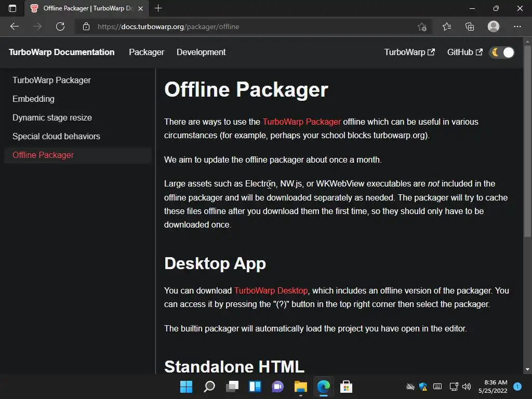
Task: Click the address bar URL field
Action: [251, 26]
